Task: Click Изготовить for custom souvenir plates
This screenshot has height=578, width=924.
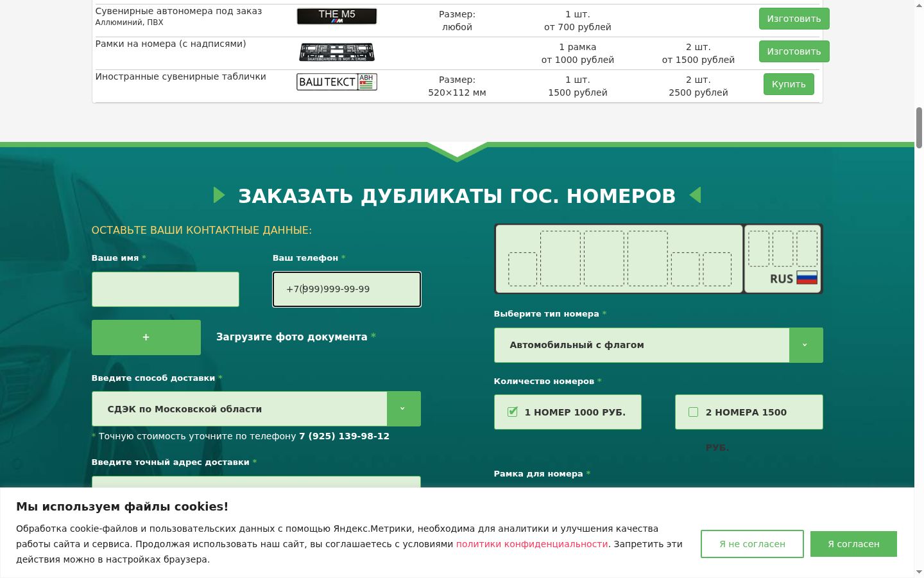Action: pyautogui.click(x=794, y=19)
